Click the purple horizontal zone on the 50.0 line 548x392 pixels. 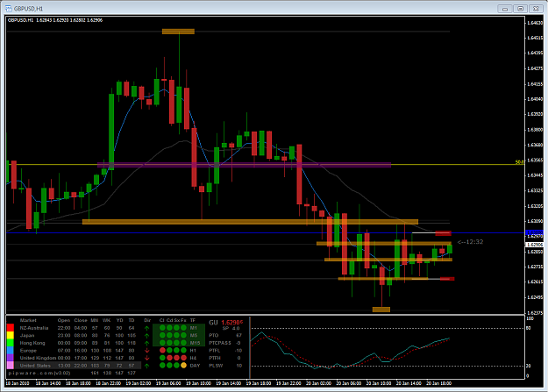click(x=245, y=165)
